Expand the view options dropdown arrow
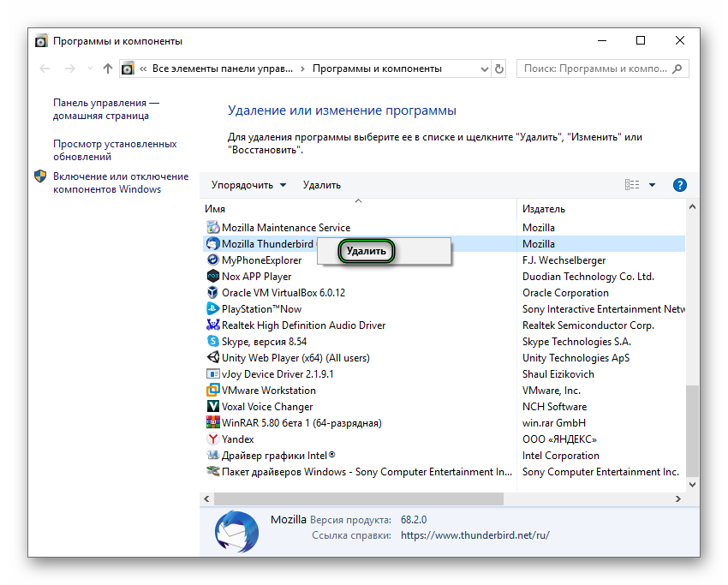Image resolution: width=728 pixels, height=585 pixels. click(x=652, y=185)
